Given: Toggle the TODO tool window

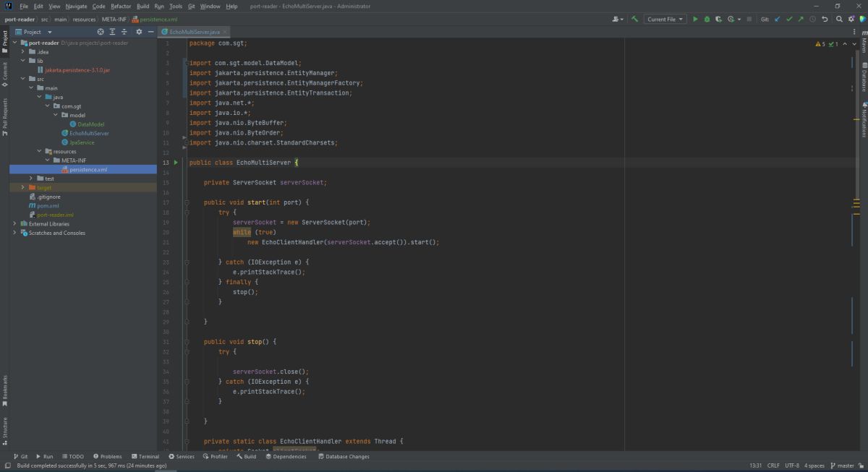Looking at the screenshot, I should point(72,456).
